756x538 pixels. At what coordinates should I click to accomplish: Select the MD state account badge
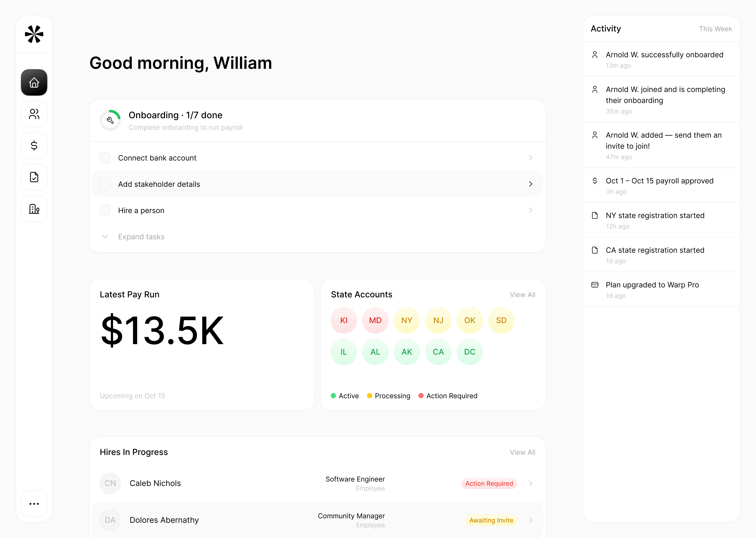(x=375, y=320)
